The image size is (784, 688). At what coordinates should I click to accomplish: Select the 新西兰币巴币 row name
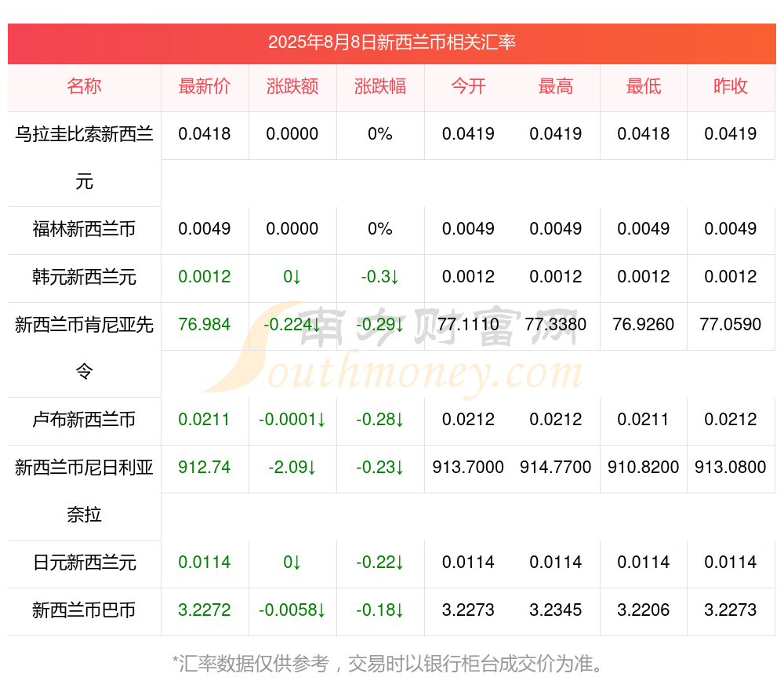[x=84, y=610]
